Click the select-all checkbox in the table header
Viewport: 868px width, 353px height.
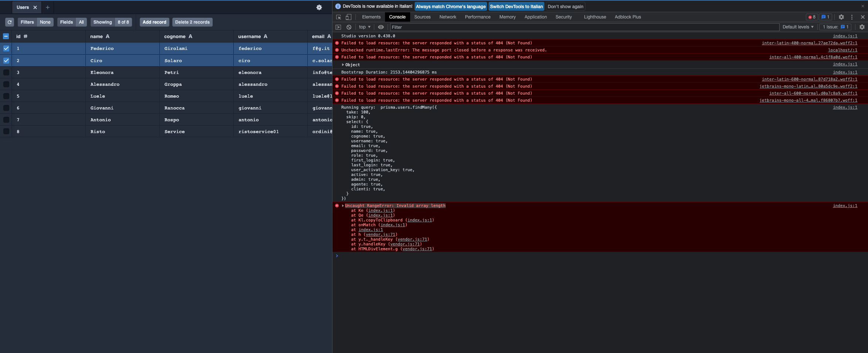click(x=6, y=36)
